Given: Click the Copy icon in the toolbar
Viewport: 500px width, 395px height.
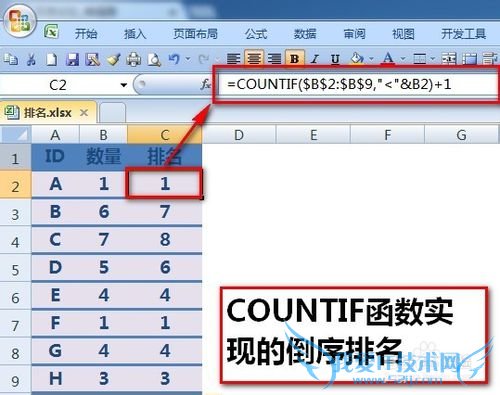Looking at the screenshot, I should (x=11, y=59).
